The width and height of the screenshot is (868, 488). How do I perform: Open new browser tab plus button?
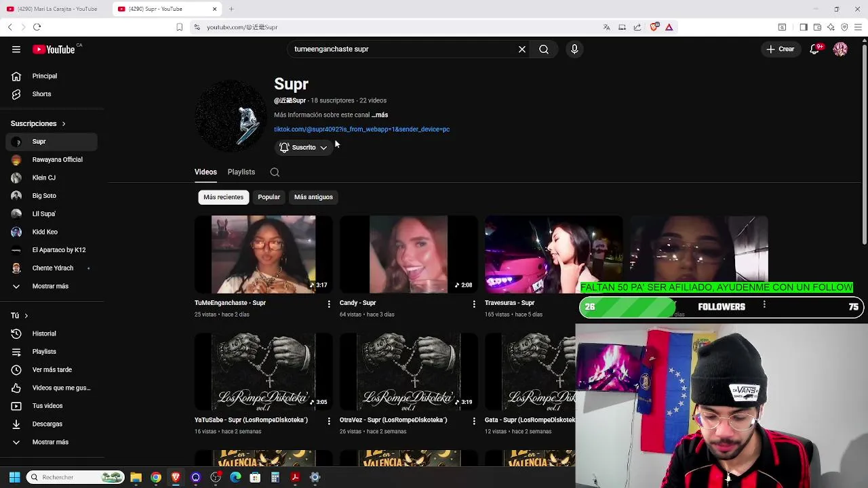[231, 9]
